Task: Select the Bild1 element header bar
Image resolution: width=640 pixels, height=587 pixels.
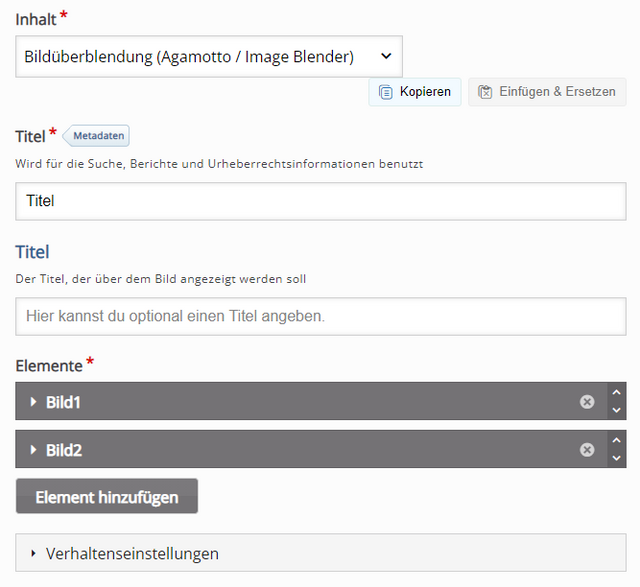Action: click(x=311, y=401)
